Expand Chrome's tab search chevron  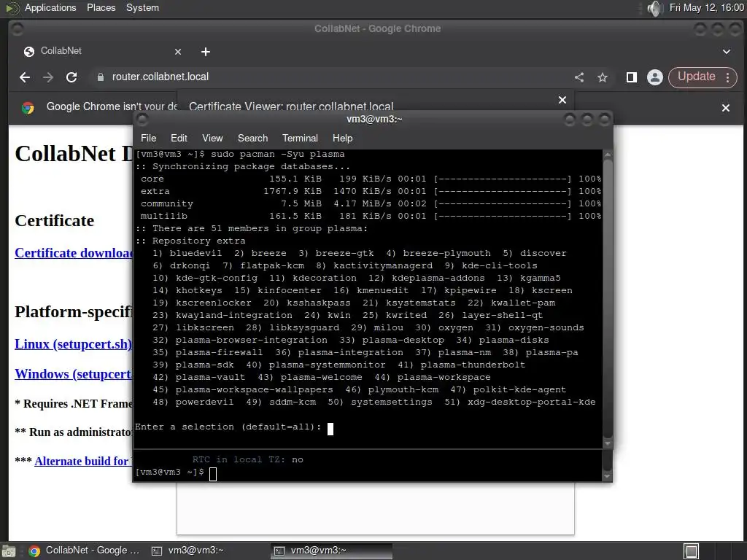pos(727,52)
